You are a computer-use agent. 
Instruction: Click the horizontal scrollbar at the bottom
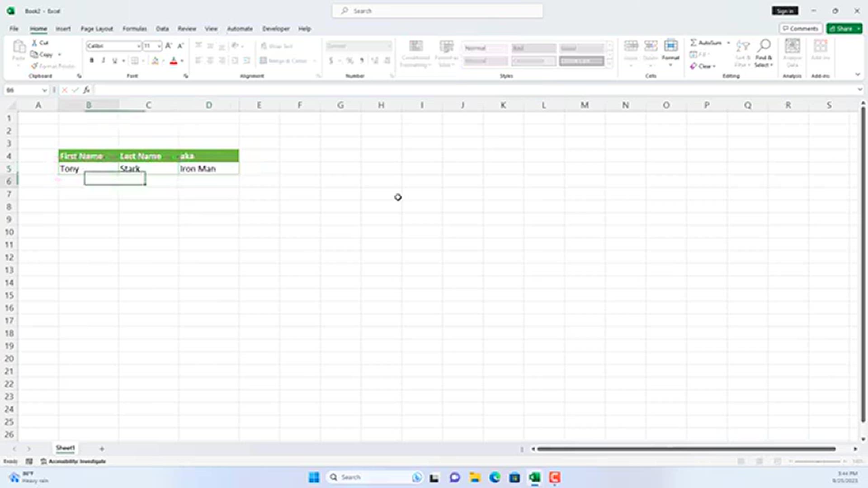[x=686, y=449]
